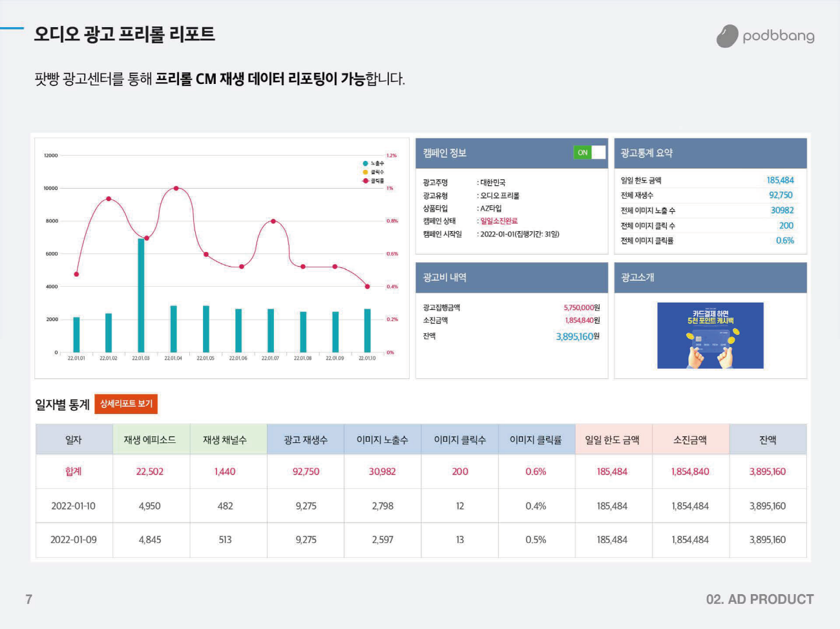The width and height of the screenshot is (840, 629).
Task: Select the 일일 한도 금액 column header
Action: click(613, 440)
